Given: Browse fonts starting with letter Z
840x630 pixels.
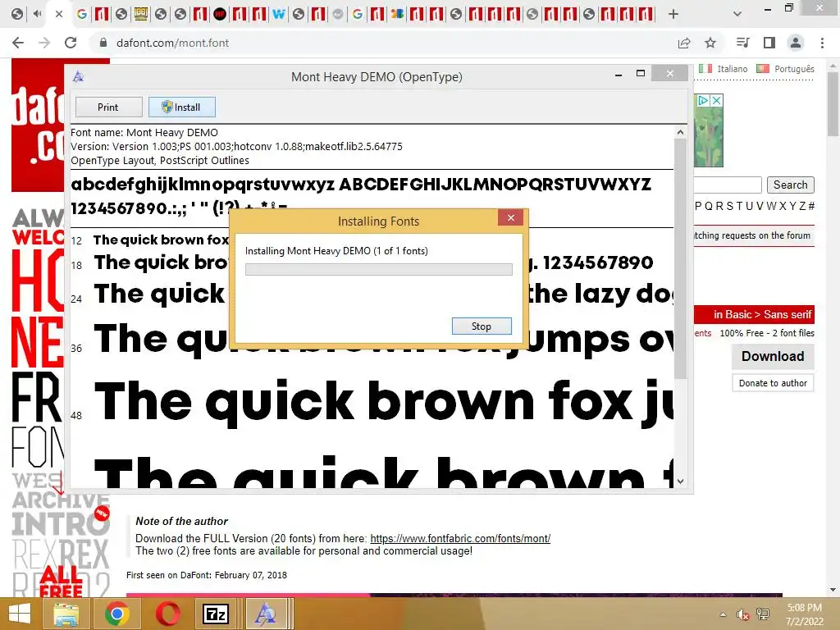Looking at the screenshot, I should [x=802, y=206].
